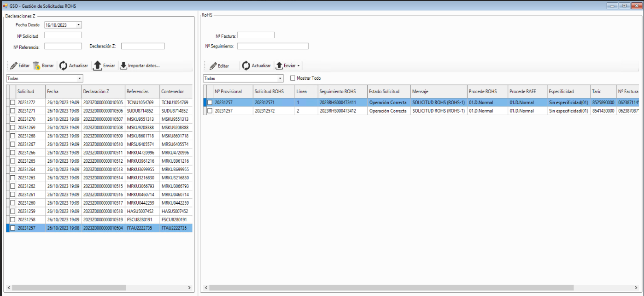This screenshot has width=644, height=296.
Task: Open the Todas filter dropdown in RoHS panel
Action: (280, 78)
